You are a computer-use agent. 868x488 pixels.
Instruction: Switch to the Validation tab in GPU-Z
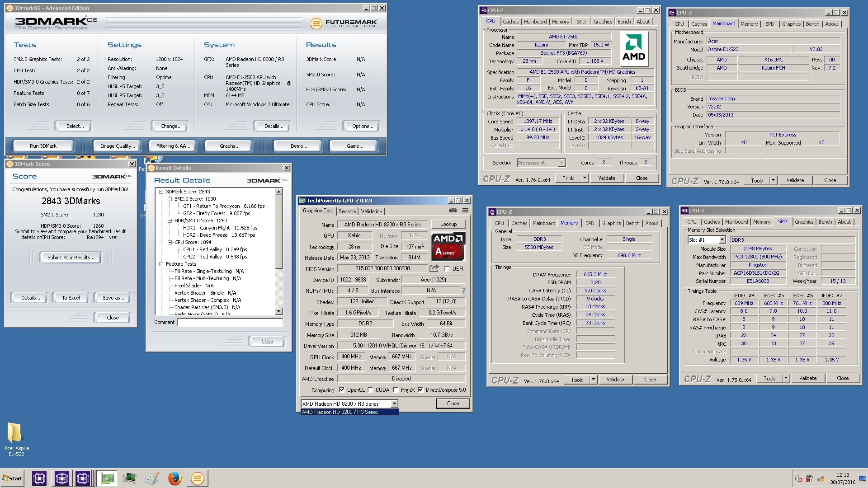tap(371, 211)
